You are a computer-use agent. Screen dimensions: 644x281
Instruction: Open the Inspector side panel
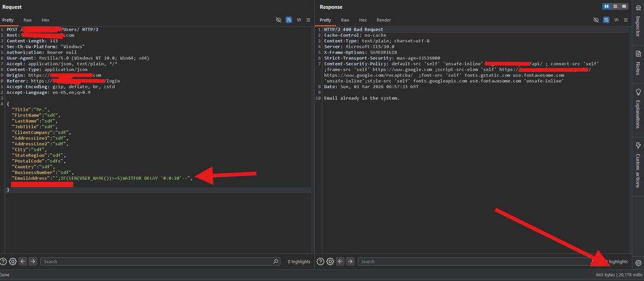pyautogui.click(x=638, y=23)
